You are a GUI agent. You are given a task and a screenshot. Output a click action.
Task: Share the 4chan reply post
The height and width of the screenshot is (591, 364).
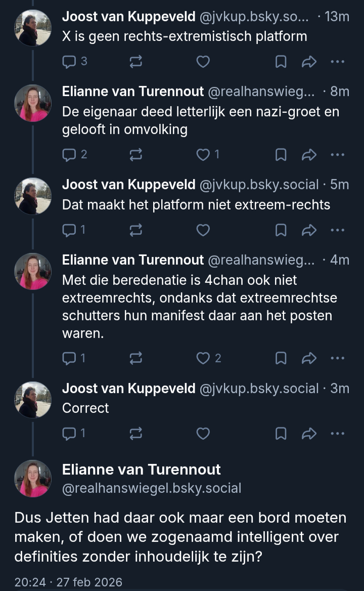308,358
